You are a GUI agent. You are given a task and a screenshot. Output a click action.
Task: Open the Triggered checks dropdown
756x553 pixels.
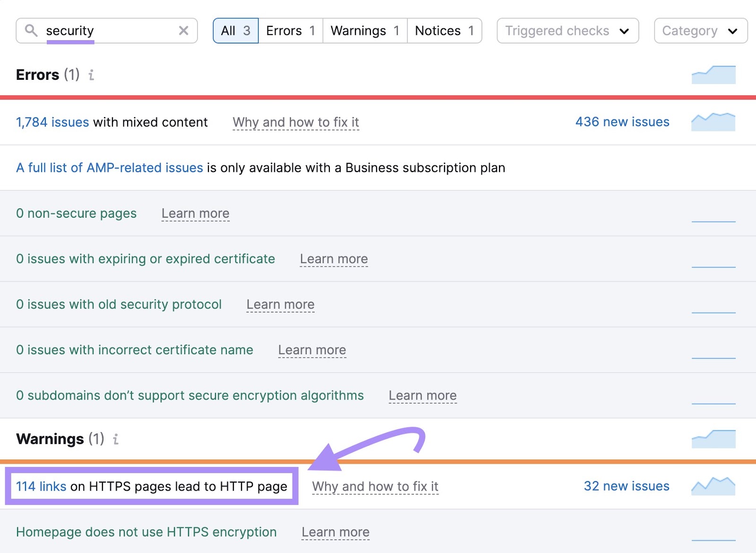tap(567, 30)
